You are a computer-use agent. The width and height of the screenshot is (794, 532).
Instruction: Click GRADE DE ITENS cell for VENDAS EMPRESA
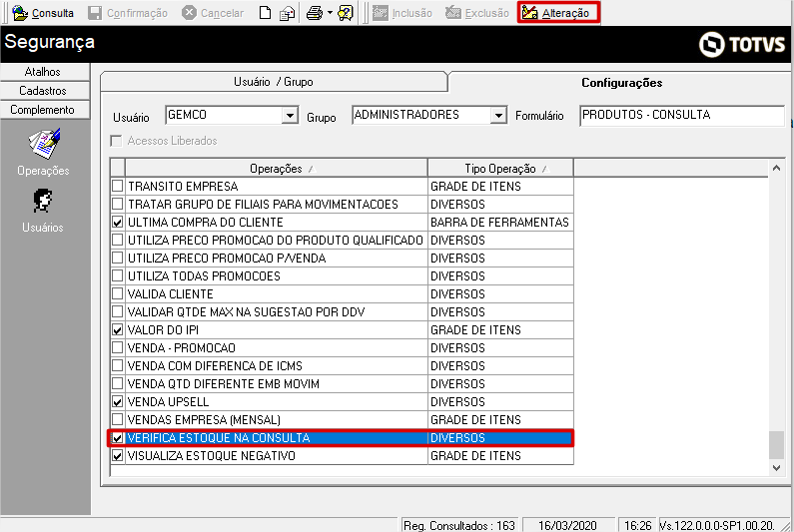pos(500,419)
